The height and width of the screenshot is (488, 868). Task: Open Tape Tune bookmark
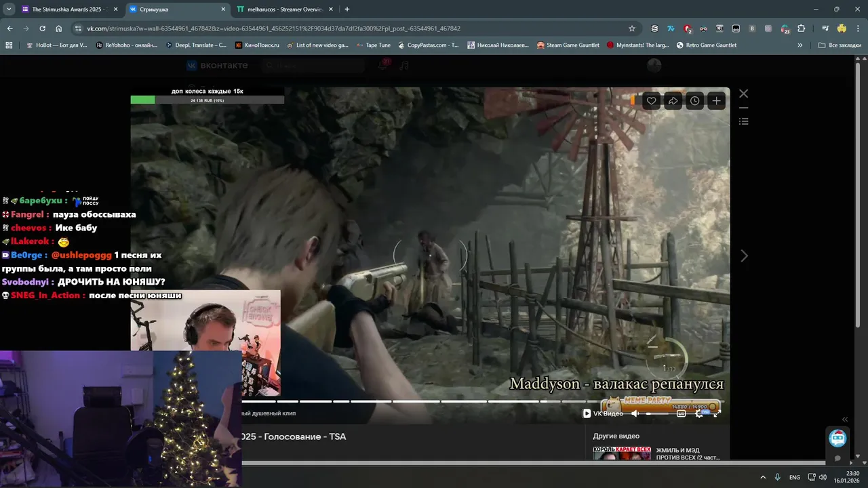(374, 45)
